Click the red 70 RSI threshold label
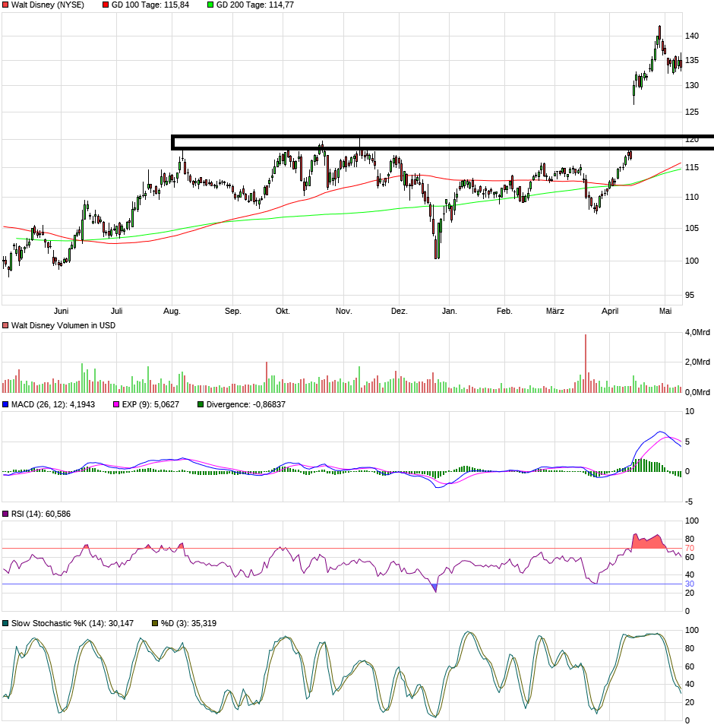 690,549
